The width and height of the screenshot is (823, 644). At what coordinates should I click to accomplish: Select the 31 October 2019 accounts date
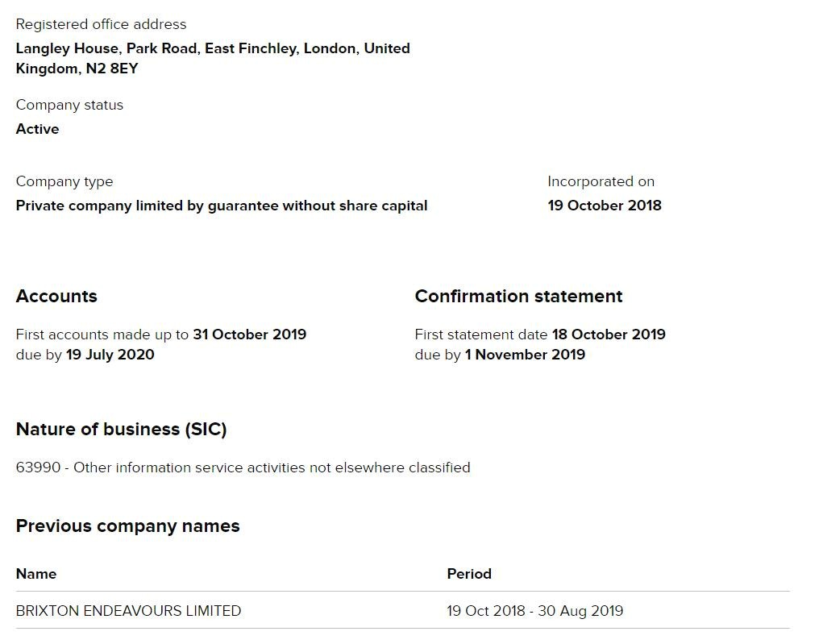click(249, 334)
